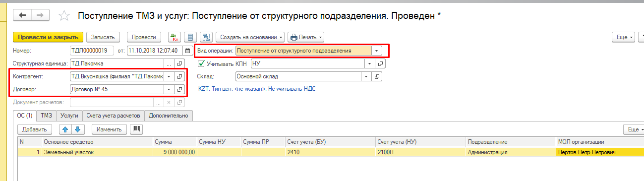Open the top Еще menu
Screen dimensions: 644x181
pyautogui.click(x=623, y=37)
